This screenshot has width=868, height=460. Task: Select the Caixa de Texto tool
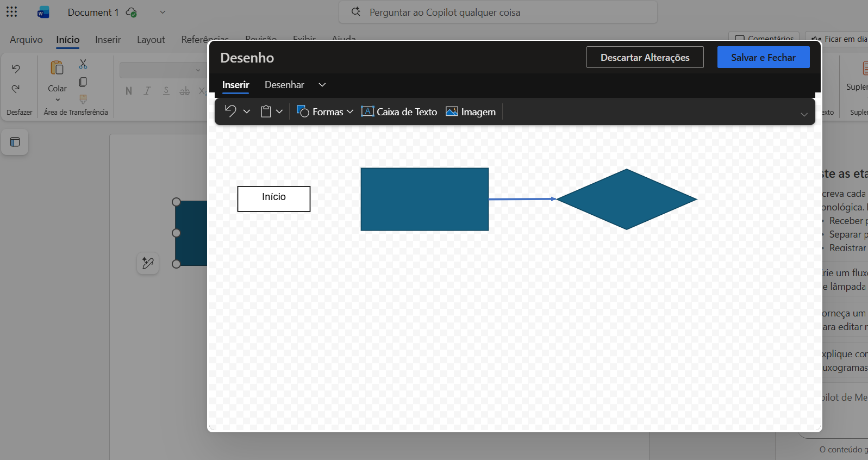[x=399, y=111]
